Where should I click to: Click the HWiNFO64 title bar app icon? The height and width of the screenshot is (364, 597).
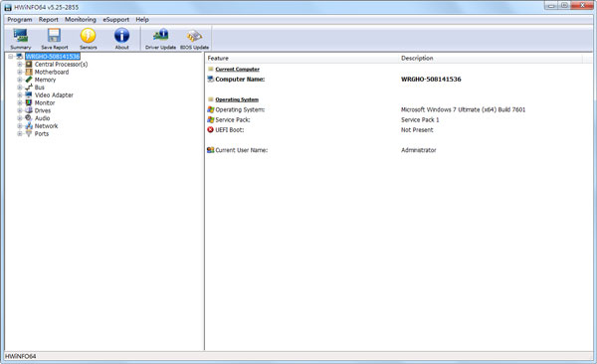click(x=8, y=7)
